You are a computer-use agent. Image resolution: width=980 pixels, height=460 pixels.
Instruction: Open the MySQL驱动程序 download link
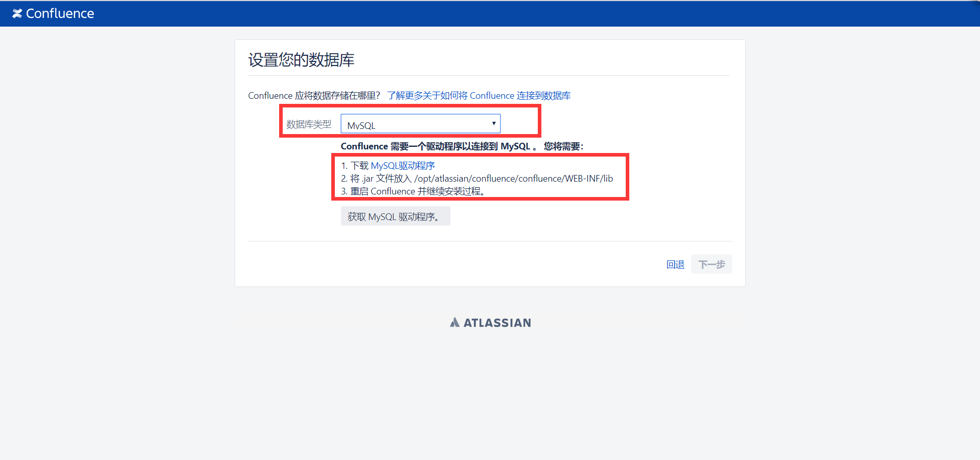[403, 166]
